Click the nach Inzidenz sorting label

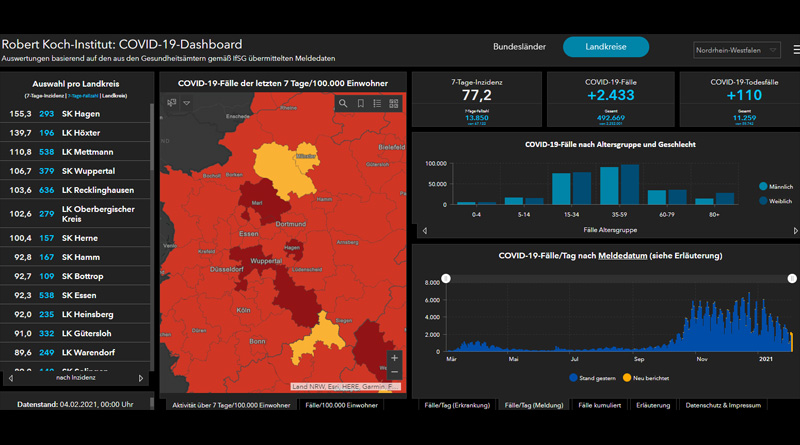(x=76, y=378)
